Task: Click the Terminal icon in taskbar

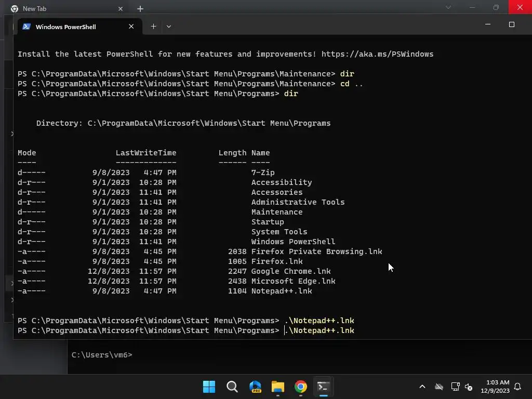Action: click(323, 387)
